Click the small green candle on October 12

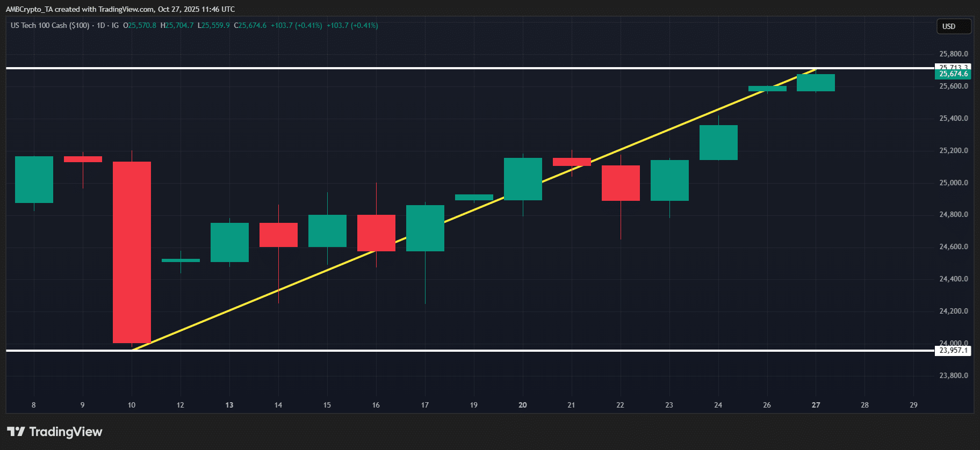click(x=181, y=260)
